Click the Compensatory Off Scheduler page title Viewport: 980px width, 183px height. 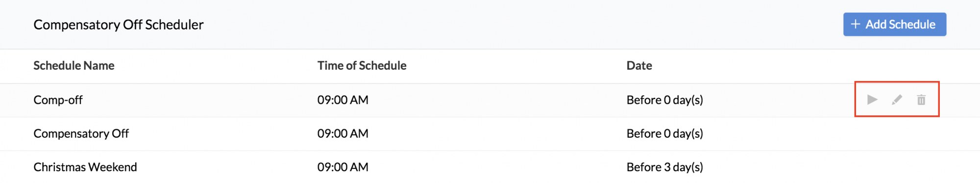(119, 25)
